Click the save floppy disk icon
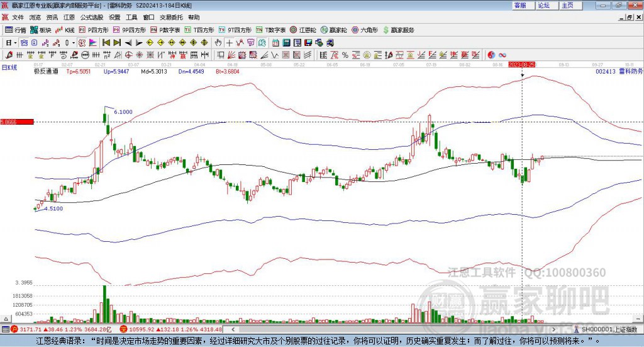The image size is (644, 347). point(308,43)
